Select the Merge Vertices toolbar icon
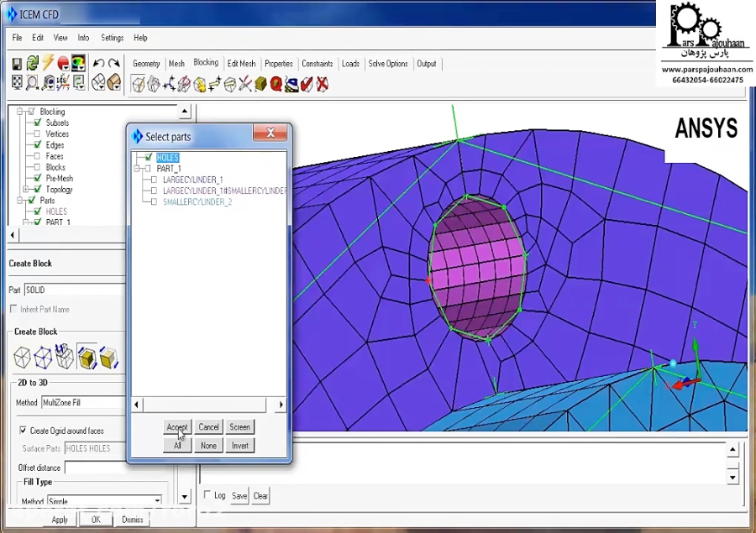 tap(169, 84)
